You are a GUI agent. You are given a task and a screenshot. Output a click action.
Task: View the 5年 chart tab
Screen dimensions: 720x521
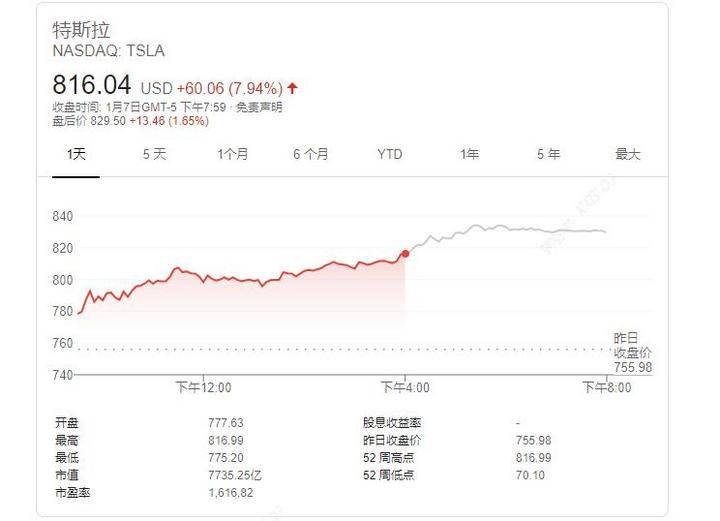pyautogui.click(x=548, y=154)
